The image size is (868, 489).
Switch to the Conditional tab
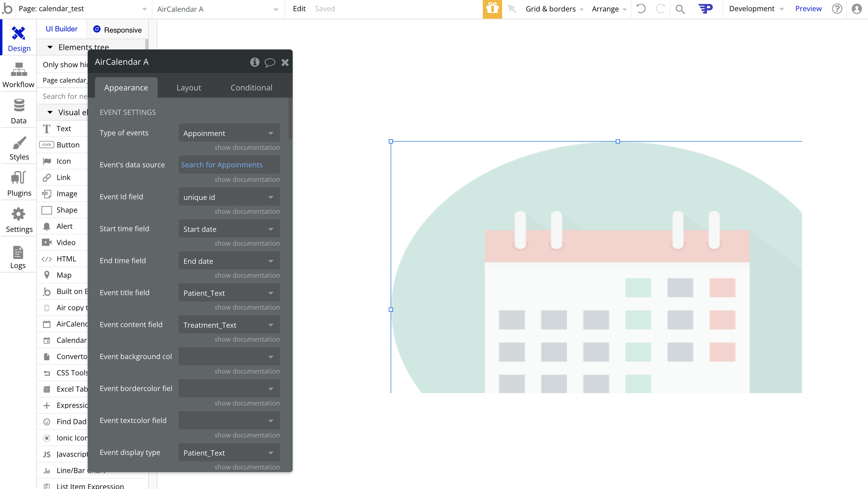(251, 88)
